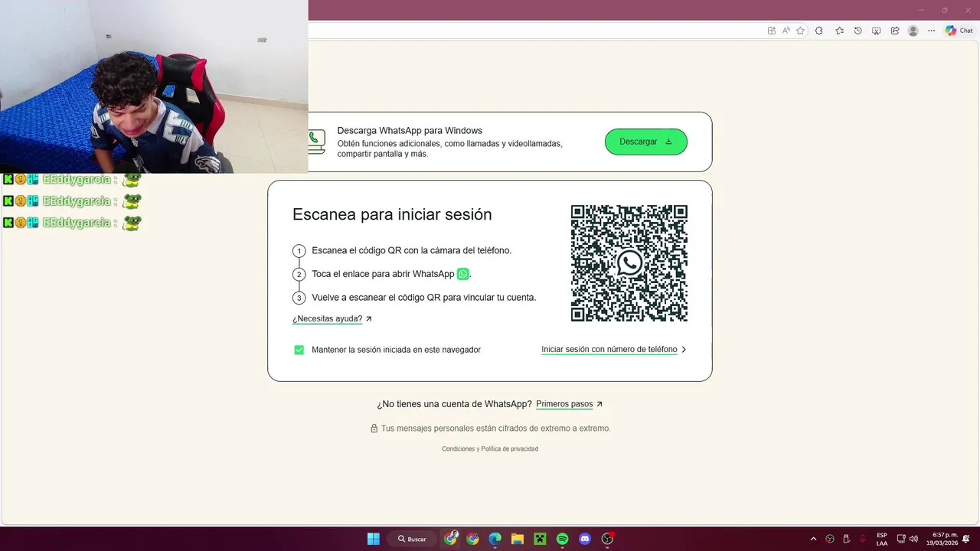Open the browser profile avatar
Screen dimensions: 980x551
coord(913,31)
